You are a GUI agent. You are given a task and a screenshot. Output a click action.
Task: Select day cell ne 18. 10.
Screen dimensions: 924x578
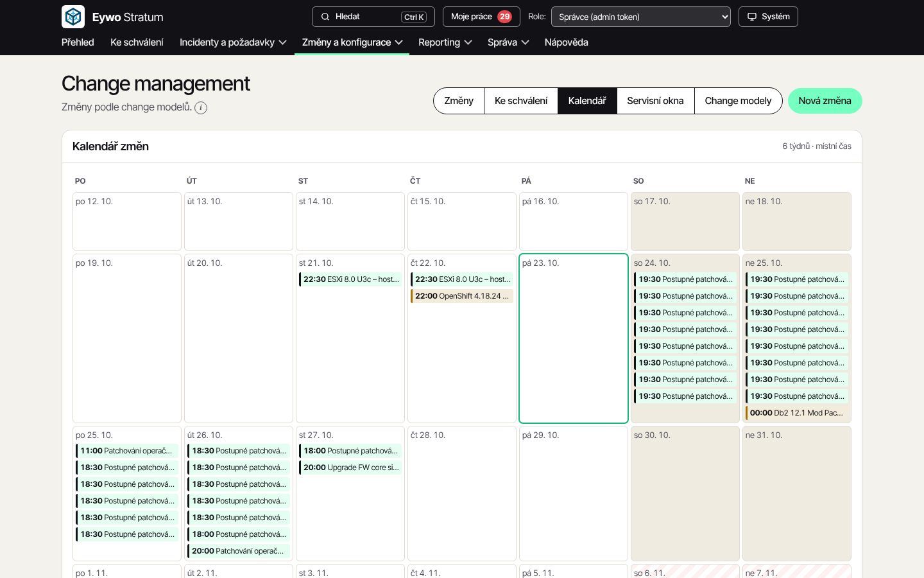coord(797,222)
